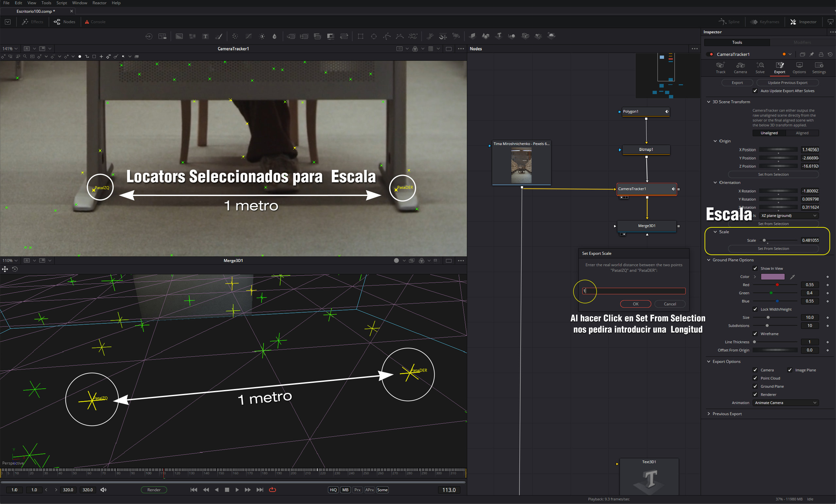The height and width of the screenshot is (504, 836).
Task: Select the Paint brush tool
Action: [219, 36]
